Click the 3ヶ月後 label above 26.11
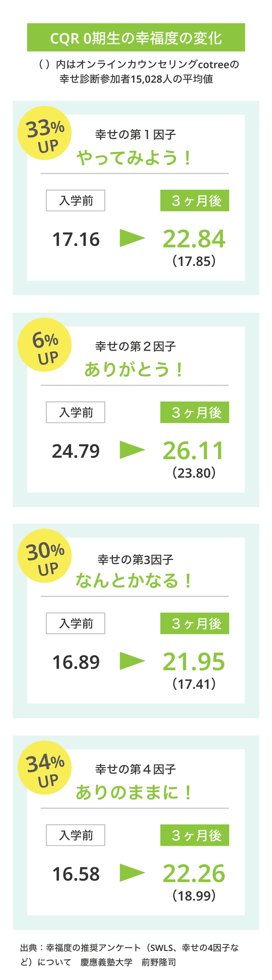Screen dimensions: 272x980 [x=194, y=412]
